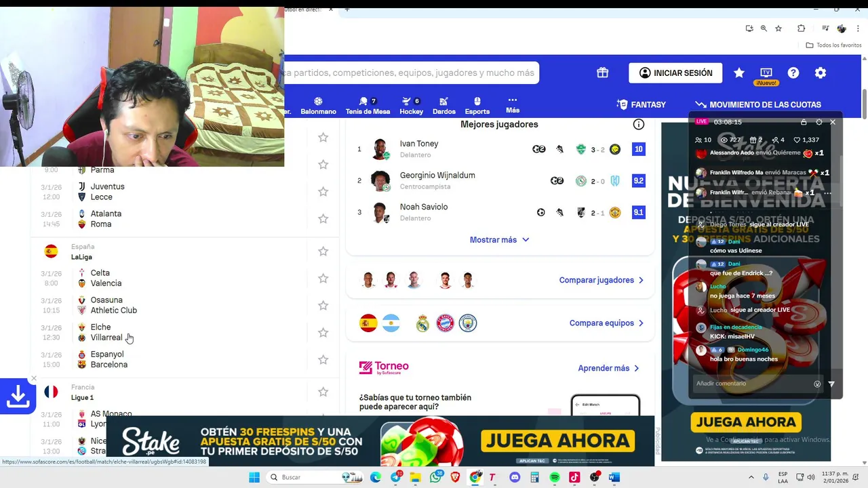Open Discord from the taskbar
Screen dimensions: 868x488
(515, 477)
